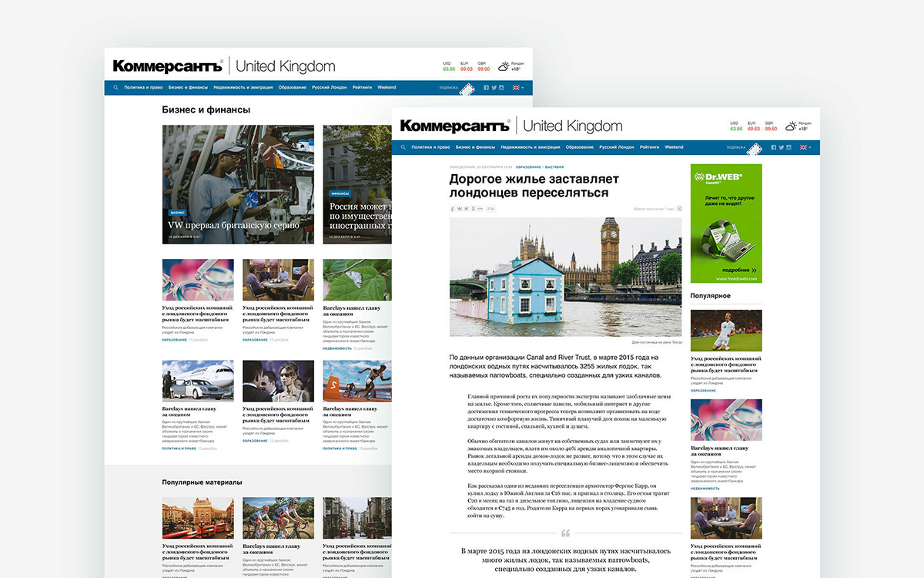Open the Instagram icon in the back page navbar
The image size is (924, 578).
point(501,88)
